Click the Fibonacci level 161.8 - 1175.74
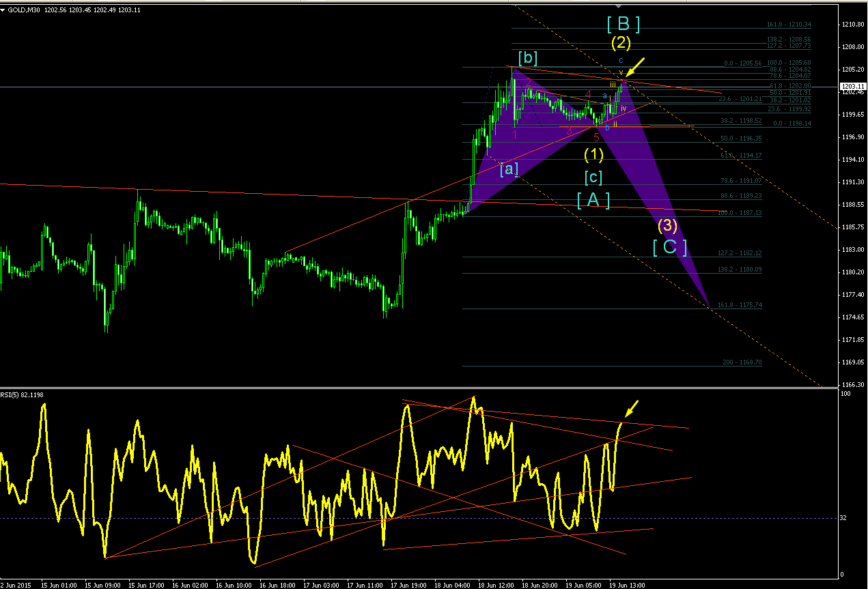The height and width of the screenshot is (589, 868). 740,305
